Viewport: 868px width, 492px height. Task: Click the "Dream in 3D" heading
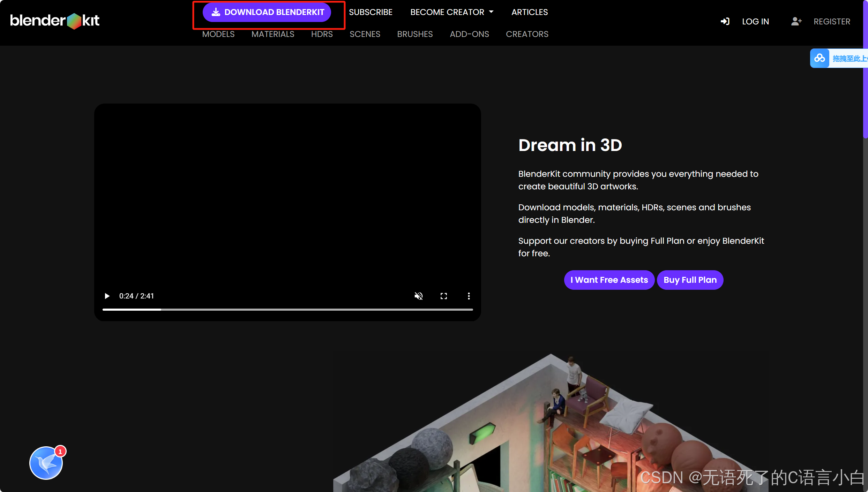tap(570, 145)
